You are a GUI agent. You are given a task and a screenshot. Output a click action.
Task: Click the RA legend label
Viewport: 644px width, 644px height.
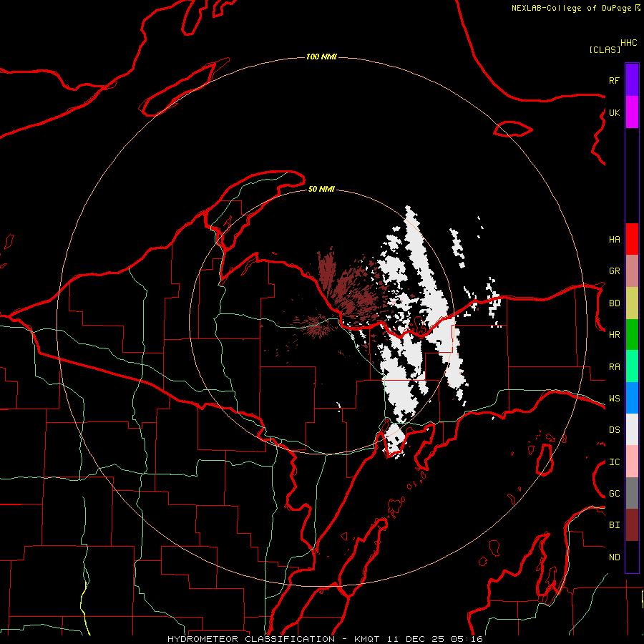click(614, 367)
